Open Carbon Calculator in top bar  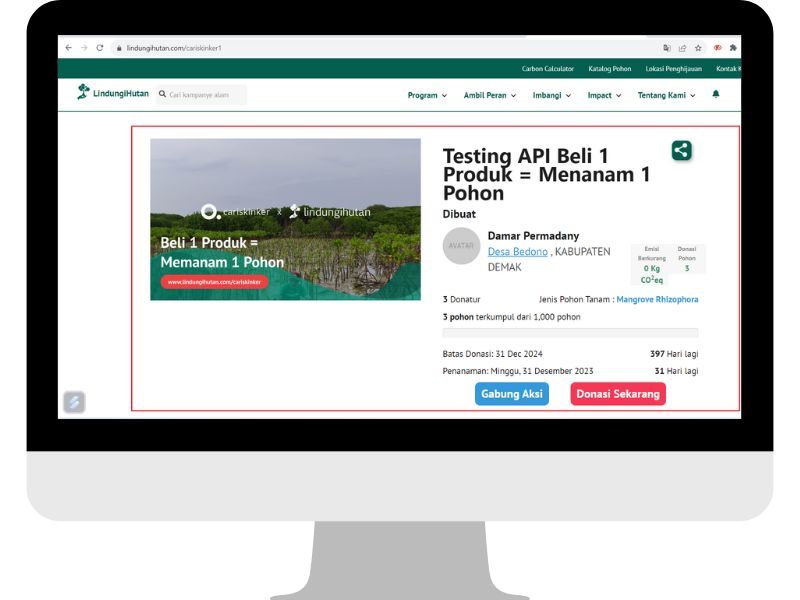547,68
